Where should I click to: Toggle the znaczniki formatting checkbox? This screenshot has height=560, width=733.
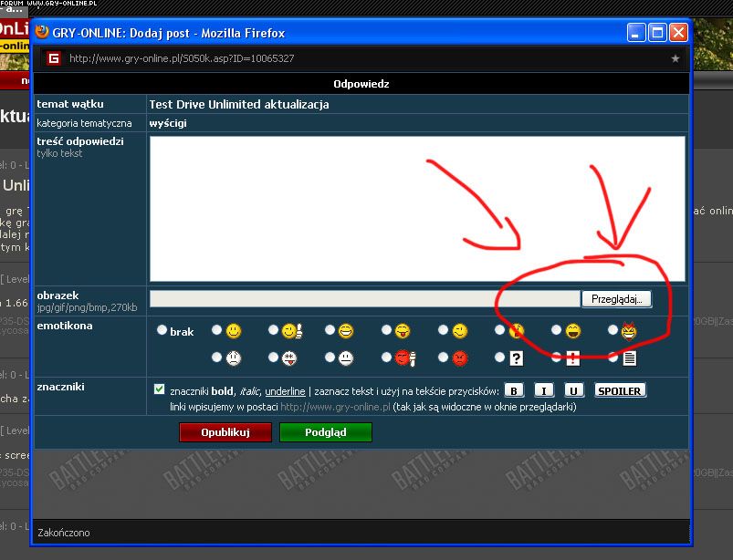pos(160,389)
